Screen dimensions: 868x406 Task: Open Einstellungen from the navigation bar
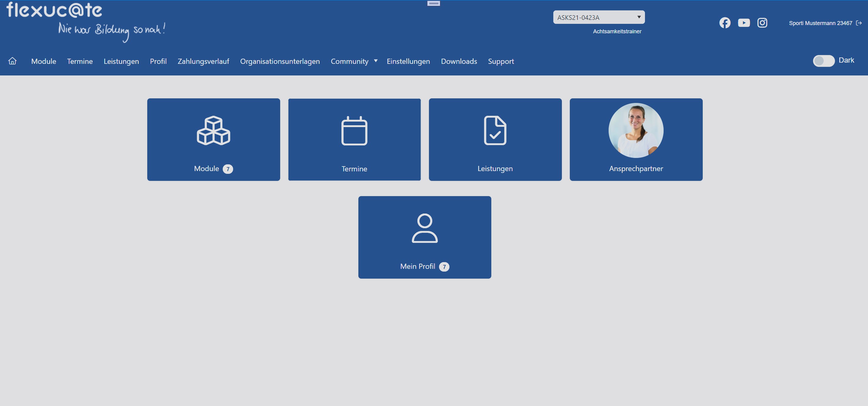408,61
